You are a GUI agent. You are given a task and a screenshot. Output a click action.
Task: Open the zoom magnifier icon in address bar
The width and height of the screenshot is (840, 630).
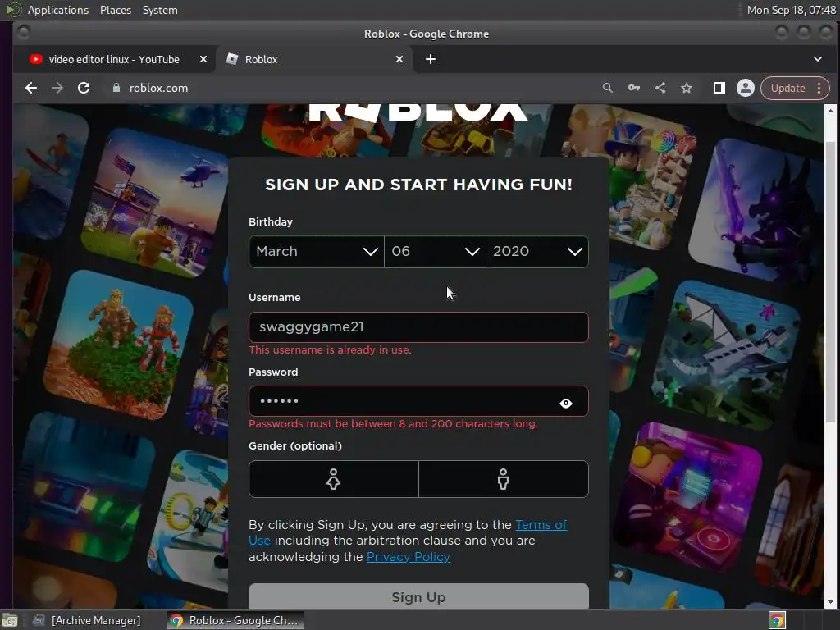(607, 88)
